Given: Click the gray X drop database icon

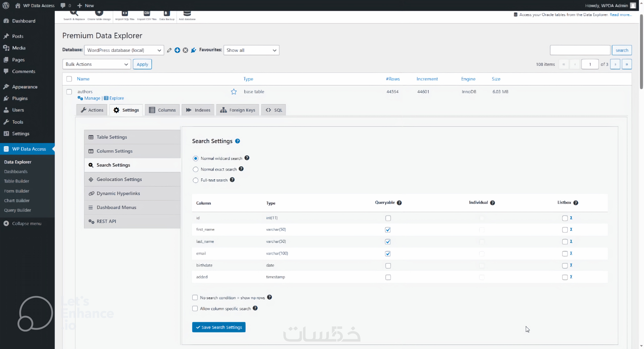Looking at the screenshot, I should (x=185, y=50).
